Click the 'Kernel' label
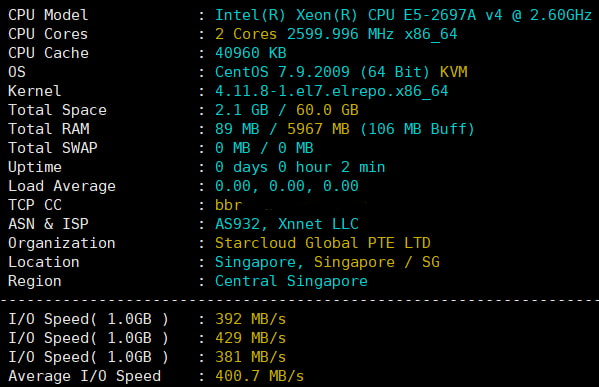The width and height of the screenshot is (599, 387). [x=34, y=91]
